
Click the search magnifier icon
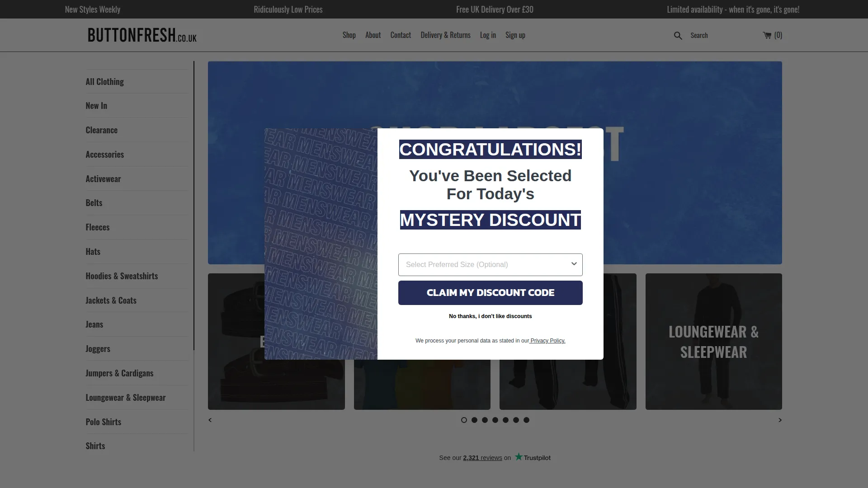(678, 35)
